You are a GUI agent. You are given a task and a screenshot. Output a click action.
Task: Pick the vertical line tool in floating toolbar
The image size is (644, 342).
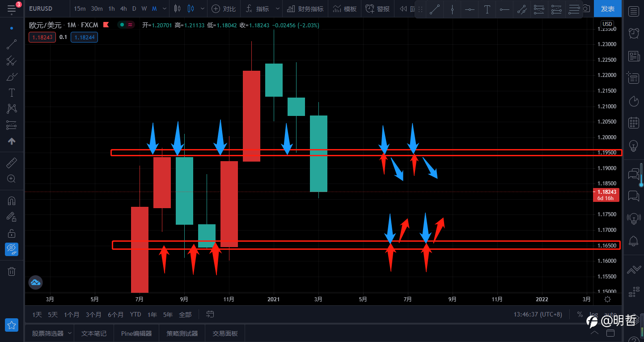[453, 9]
